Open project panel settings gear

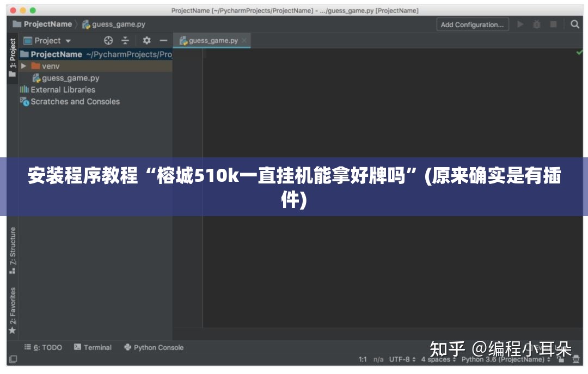(146, 40)
